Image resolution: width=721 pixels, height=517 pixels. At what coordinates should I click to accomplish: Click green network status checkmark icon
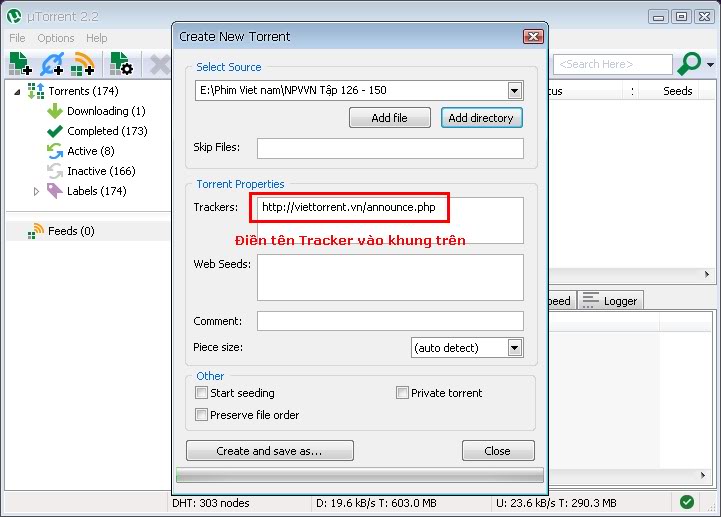pyautogui.click(x=687, y=502)
